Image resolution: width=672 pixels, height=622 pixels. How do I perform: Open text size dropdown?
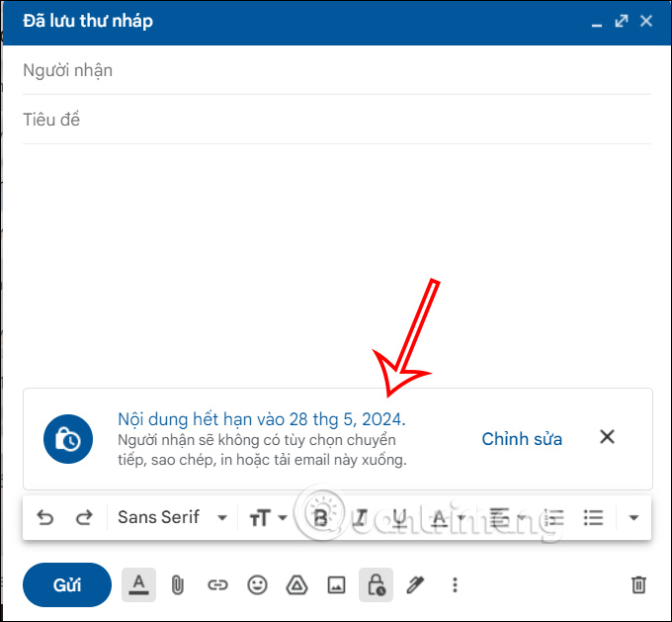268,518
